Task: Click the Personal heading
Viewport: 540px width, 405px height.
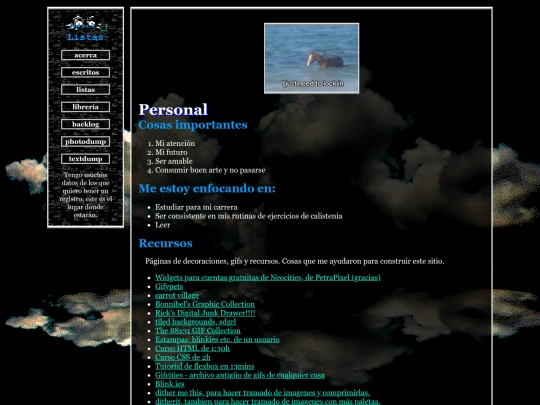Action: tap(173, 110)
